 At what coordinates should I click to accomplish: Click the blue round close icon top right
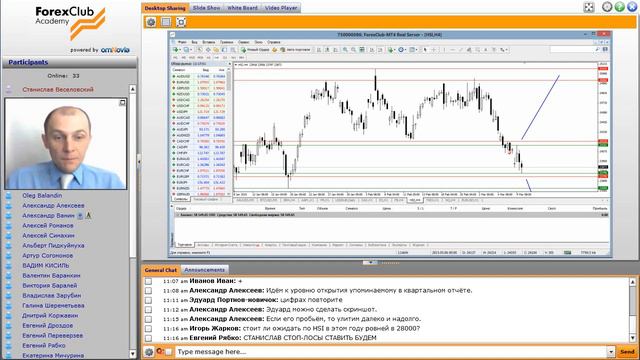[632, 7]
